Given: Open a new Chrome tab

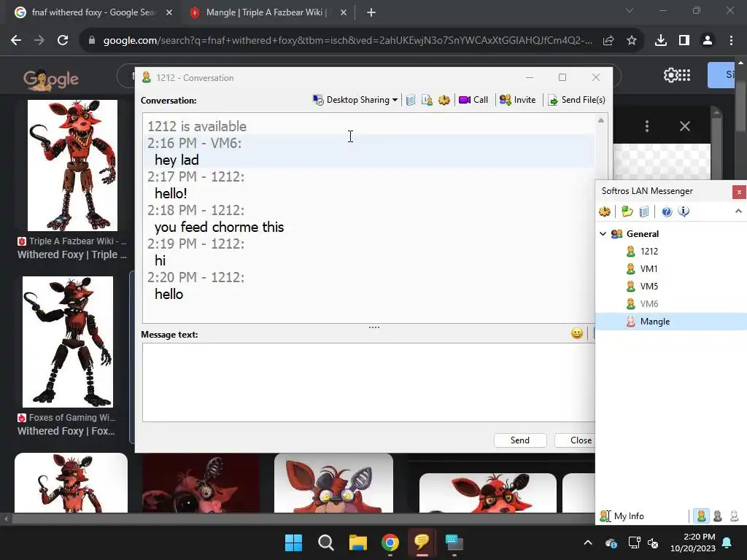Looking at the screenshot, I should click(x=371, y=13).
